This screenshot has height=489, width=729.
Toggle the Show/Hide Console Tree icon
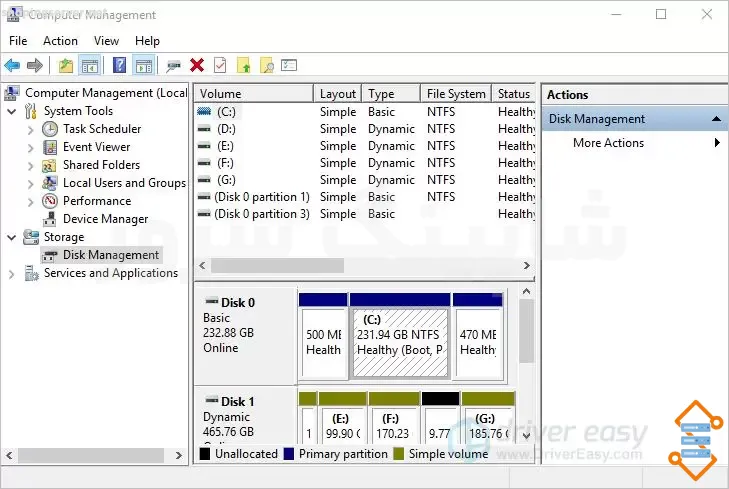pos(89,66)
